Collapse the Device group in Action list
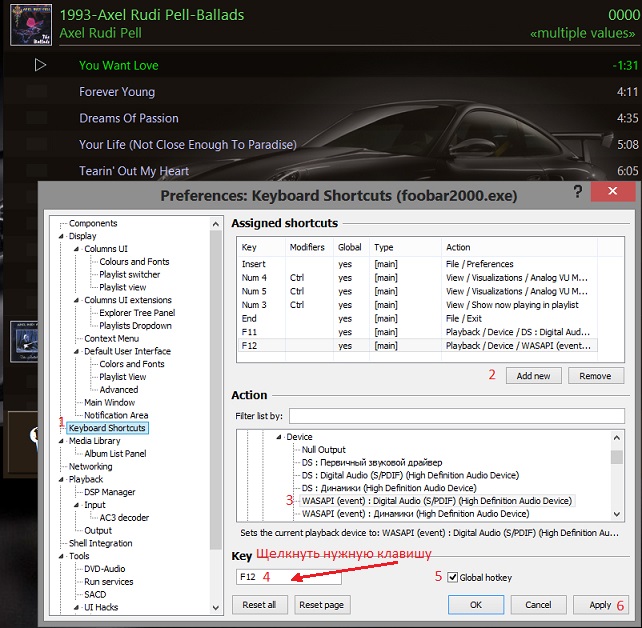The height and width of the screenshot is (628, 642). click(x=278, y=437)
